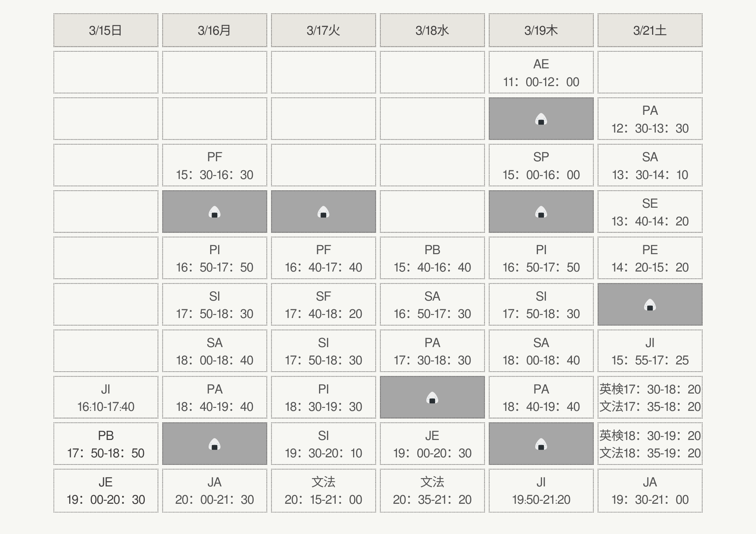Click rice ball icon under PF 15:30-16:30
The image size is (756, 534).
coord(214,212)
